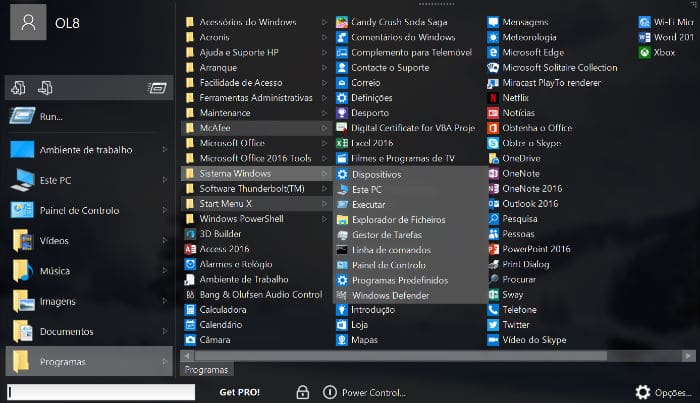
Task: Launch PowerPoint 2016
Action: (535, 249)
